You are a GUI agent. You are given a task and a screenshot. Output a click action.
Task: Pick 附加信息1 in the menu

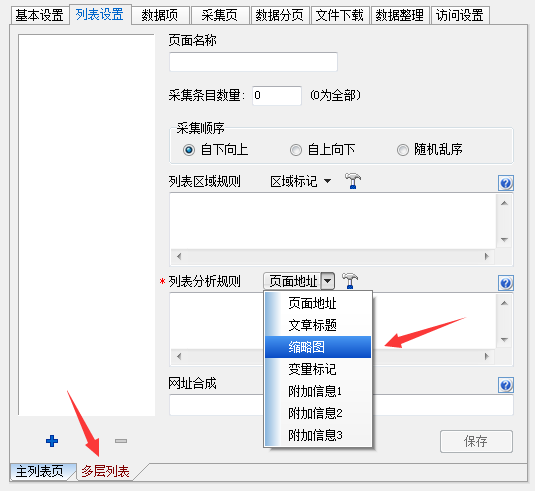tap(318, 391)
